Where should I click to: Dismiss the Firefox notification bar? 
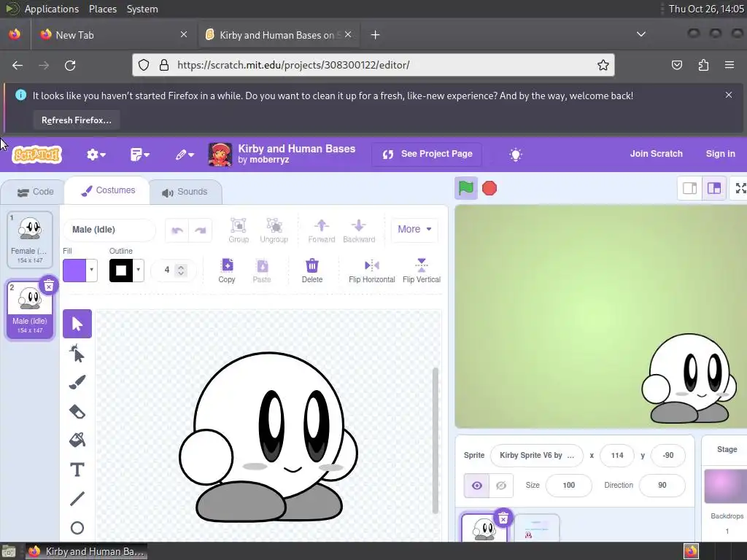click(x=729, y=95)
